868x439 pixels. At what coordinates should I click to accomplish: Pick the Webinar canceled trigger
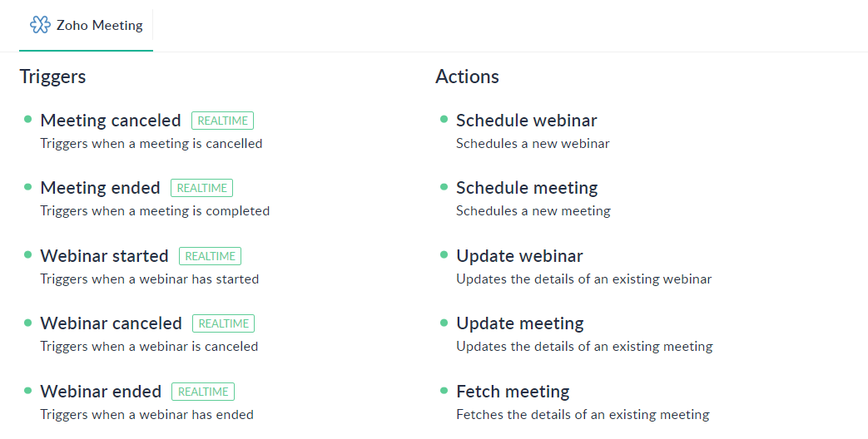click(x=112, y=323)
